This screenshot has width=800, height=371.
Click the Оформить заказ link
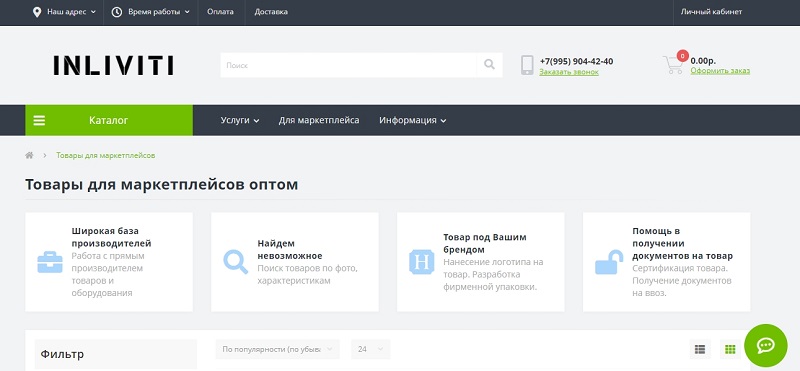720,71
